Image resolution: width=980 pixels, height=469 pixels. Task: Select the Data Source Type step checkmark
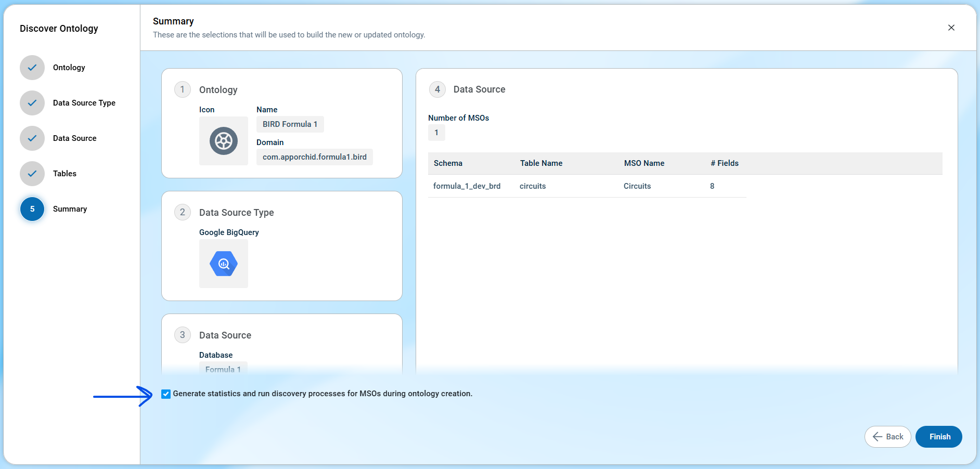point(32,103)
